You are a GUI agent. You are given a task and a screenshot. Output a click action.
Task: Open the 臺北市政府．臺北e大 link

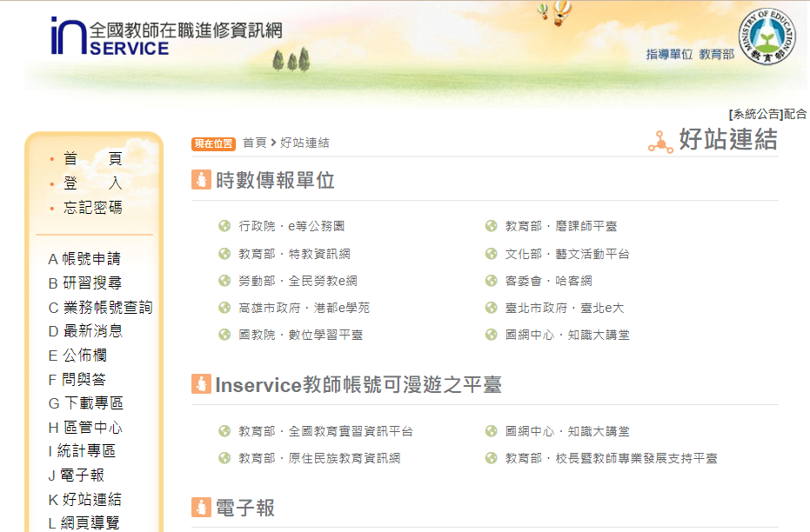tap(565, 308)
